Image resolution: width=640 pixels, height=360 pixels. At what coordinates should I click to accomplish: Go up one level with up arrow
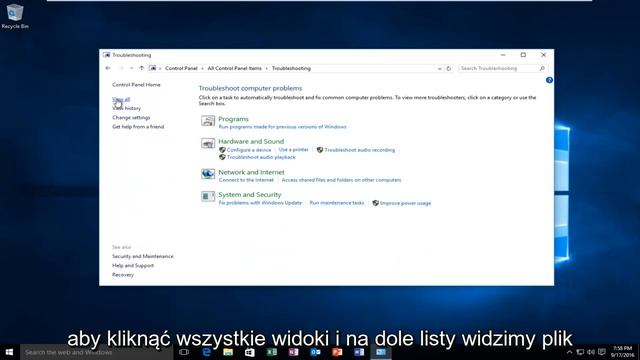click(x=142, y=68)
